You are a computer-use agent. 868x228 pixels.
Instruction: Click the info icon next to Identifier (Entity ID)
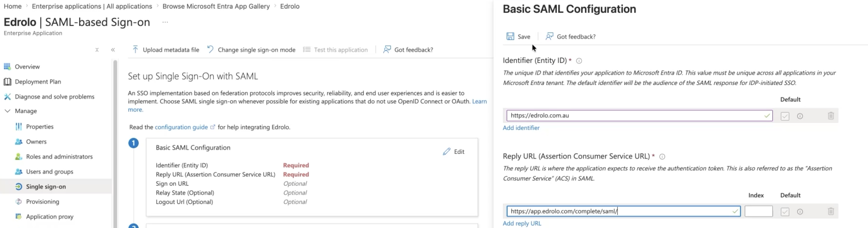(579, 61)
